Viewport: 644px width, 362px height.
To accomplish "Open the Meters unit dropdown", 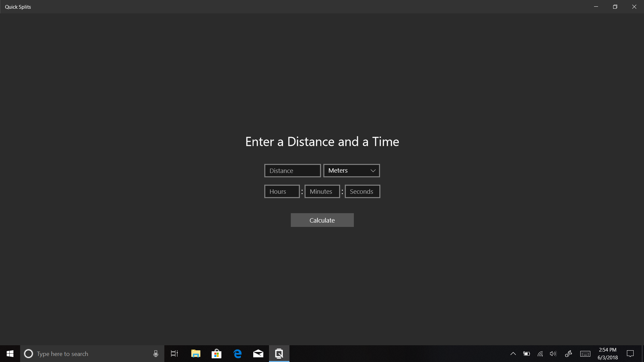I will 351,171.
